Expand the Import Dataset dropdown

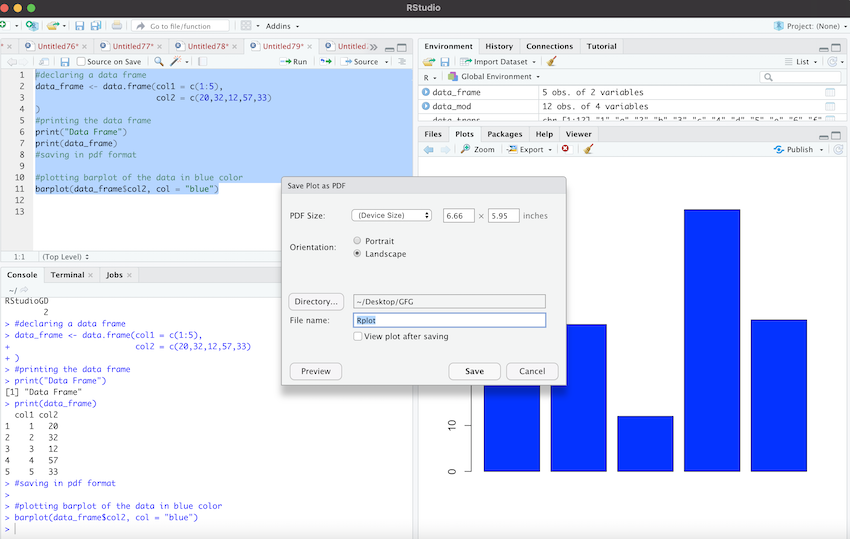pos(504,62)
